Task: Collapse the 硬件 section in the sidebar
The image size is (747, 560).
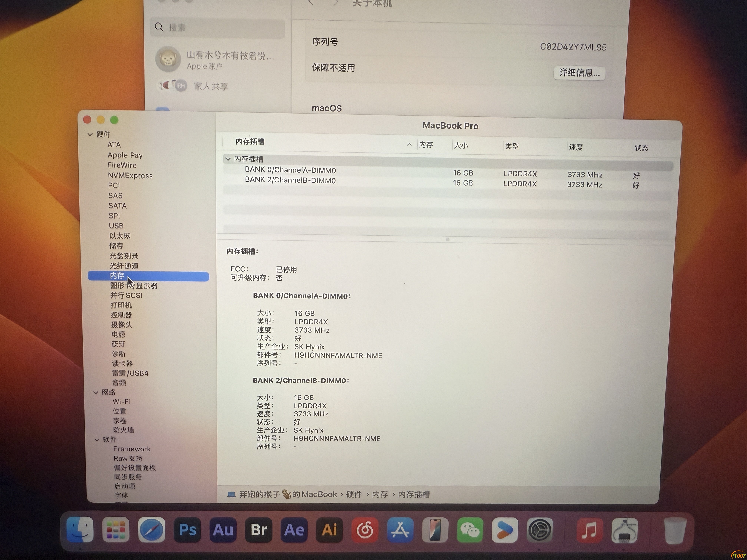Action: pos(90,134)
